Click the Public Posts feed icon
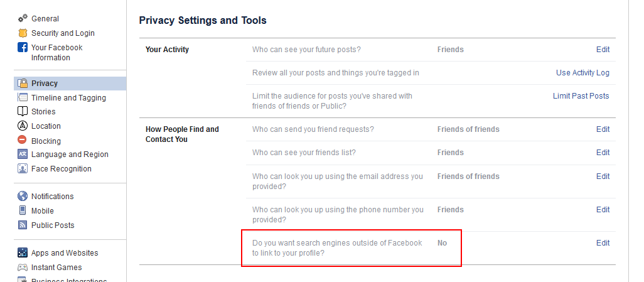Viewport: 644px width, 282px height. click(x=23, y=225)
